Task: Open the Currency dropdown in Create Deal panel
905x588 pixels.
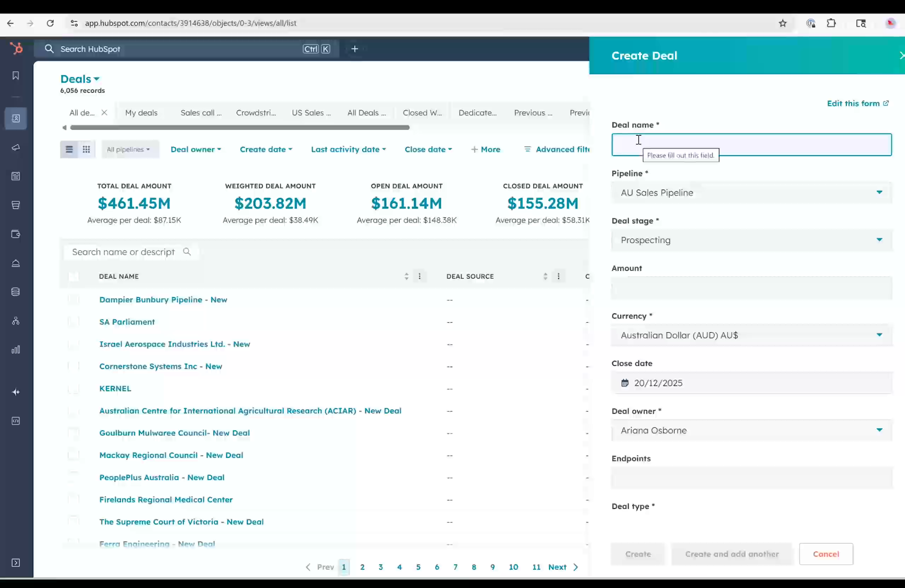Action: [879, 335]
